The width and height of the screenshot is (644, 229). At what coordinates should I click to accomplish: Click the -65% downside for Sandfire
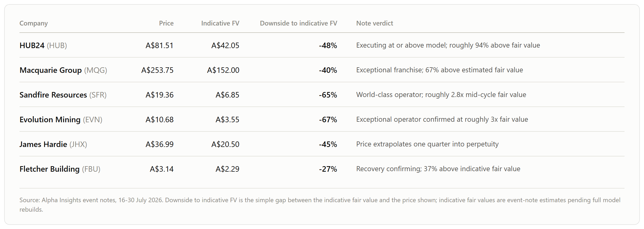328,95
